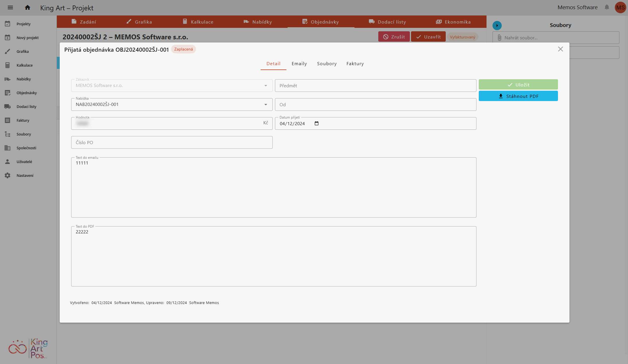The width and height of the screenshot is (628, 364).
Task: Click the Stáhnout PDF button
Action: (518, 96)
